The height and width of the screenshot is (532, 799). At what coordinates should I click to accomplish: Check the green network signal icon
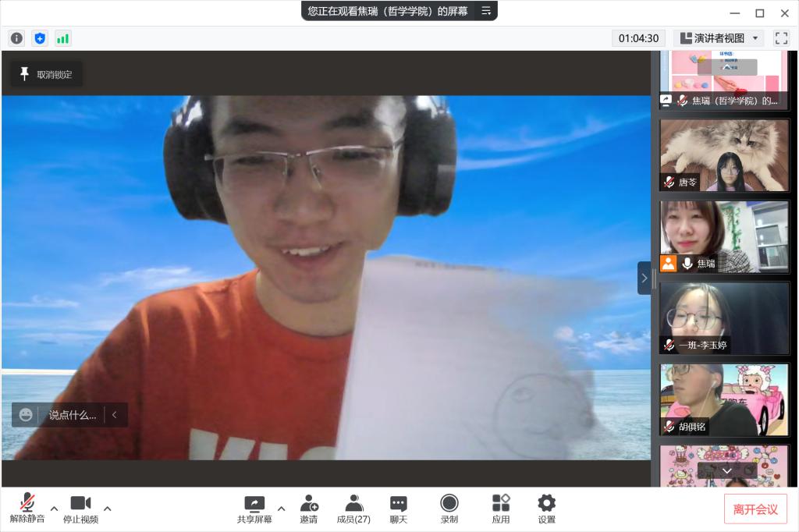click(x=62, y=38)
